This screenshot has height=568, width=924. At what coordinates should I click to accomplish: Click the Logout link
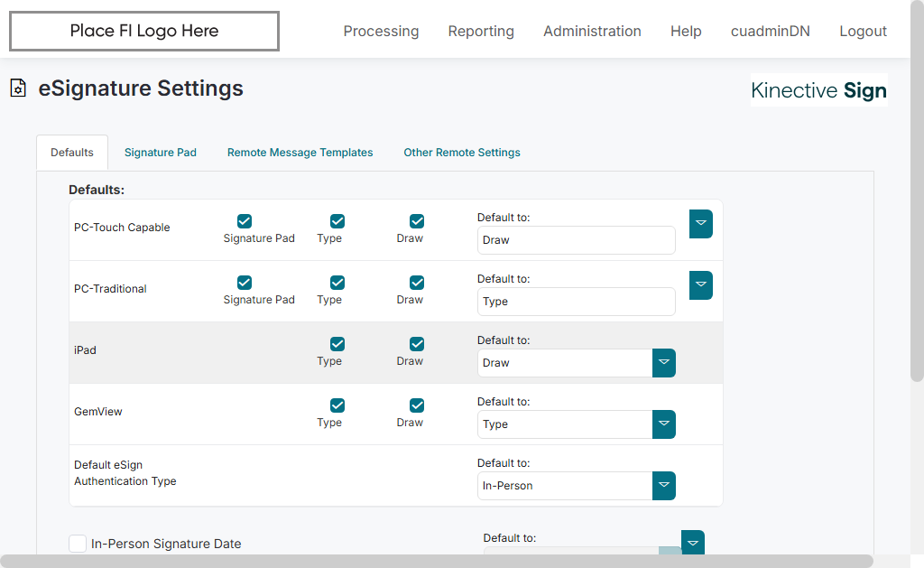click(863, 32)
